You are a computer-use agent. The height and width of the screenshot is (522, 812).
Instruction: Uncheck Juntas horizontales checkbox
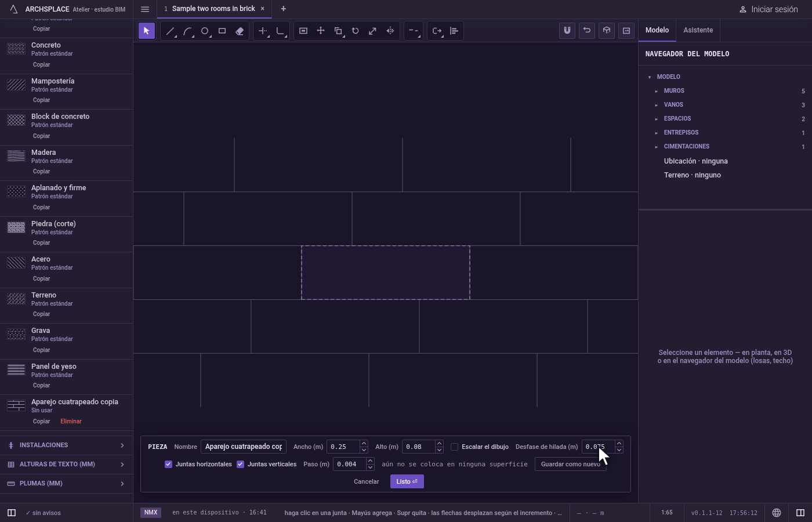(169, 464)
